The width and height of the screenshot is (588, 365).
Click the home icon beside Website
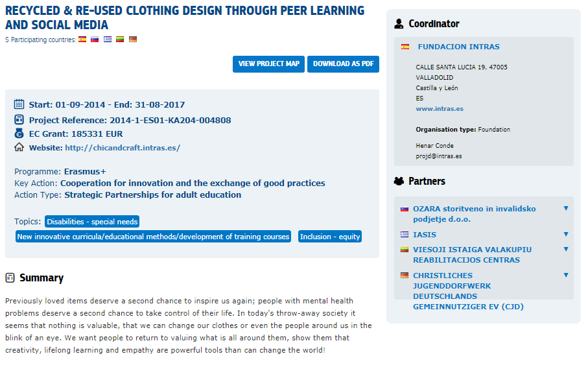(x=19, y=147)
